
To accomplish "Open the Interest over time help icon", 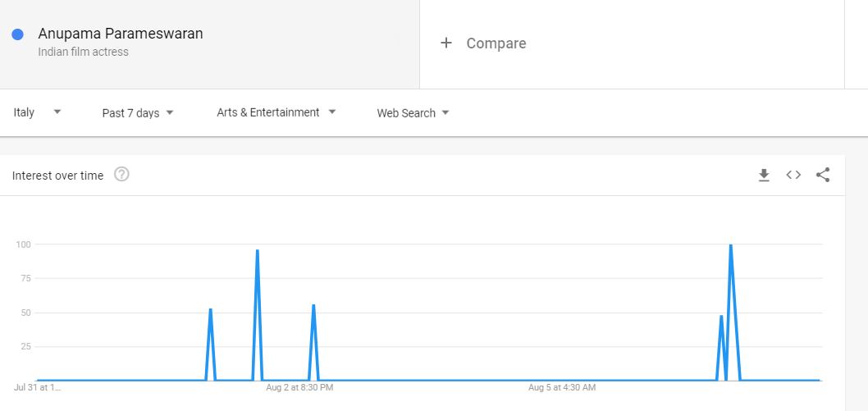I will coord(121,174).
